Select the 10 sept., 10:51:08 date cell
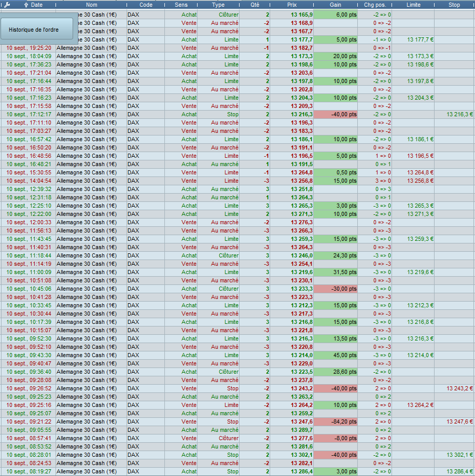475x476 pixels. click(x=29, y=280)
